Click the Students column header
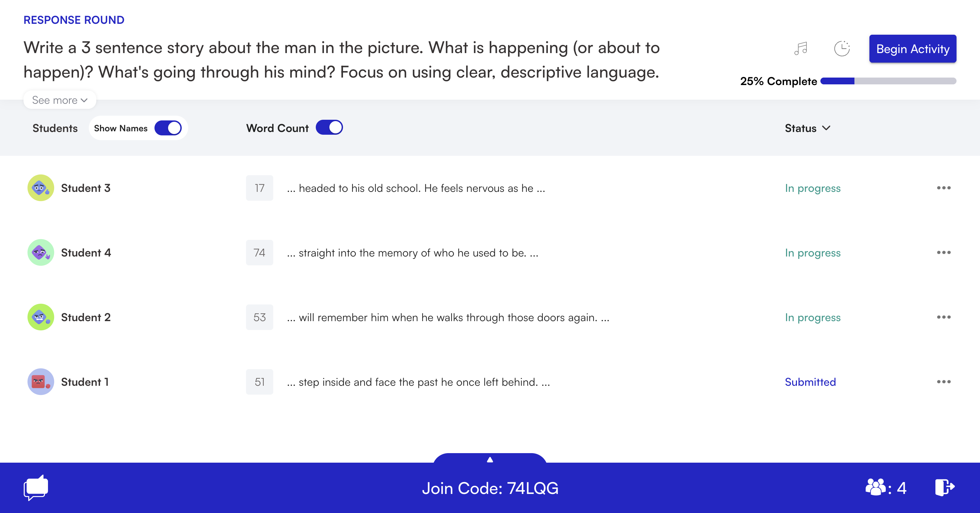This screenshot has height=513, width=980. click(55, 128)
